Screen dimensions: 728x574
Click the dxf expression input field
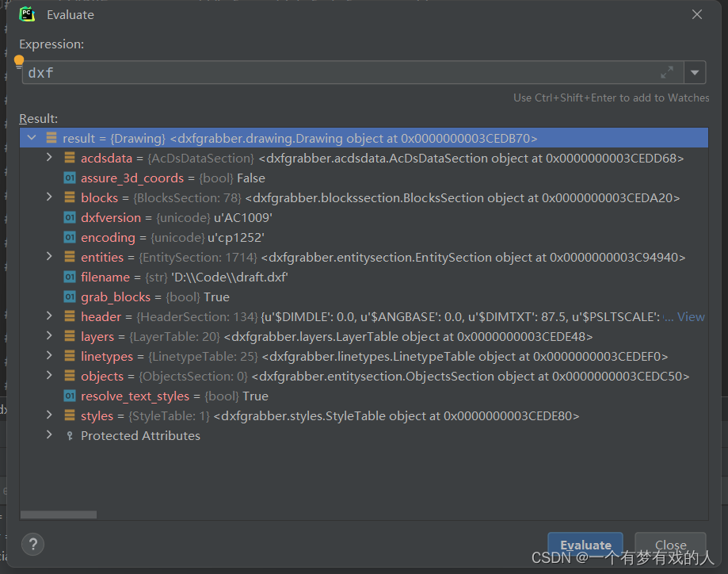pos(353,72)
